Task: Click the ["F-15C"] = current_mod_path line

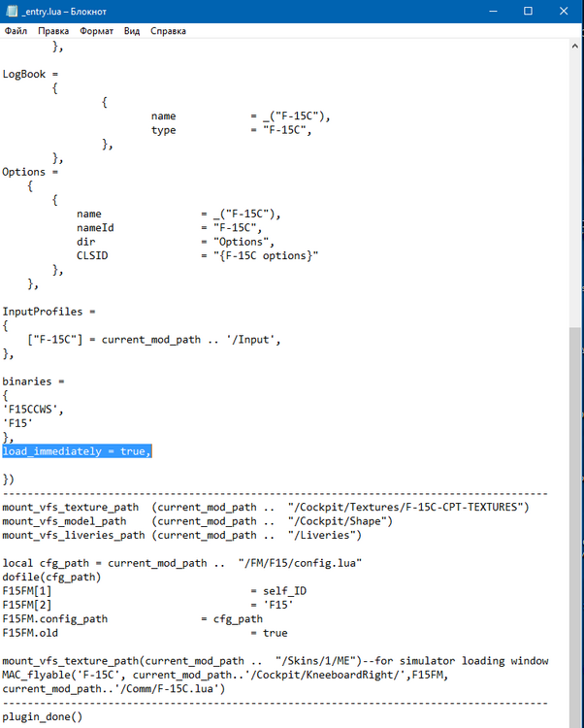Action: click(x=154, y=340)
